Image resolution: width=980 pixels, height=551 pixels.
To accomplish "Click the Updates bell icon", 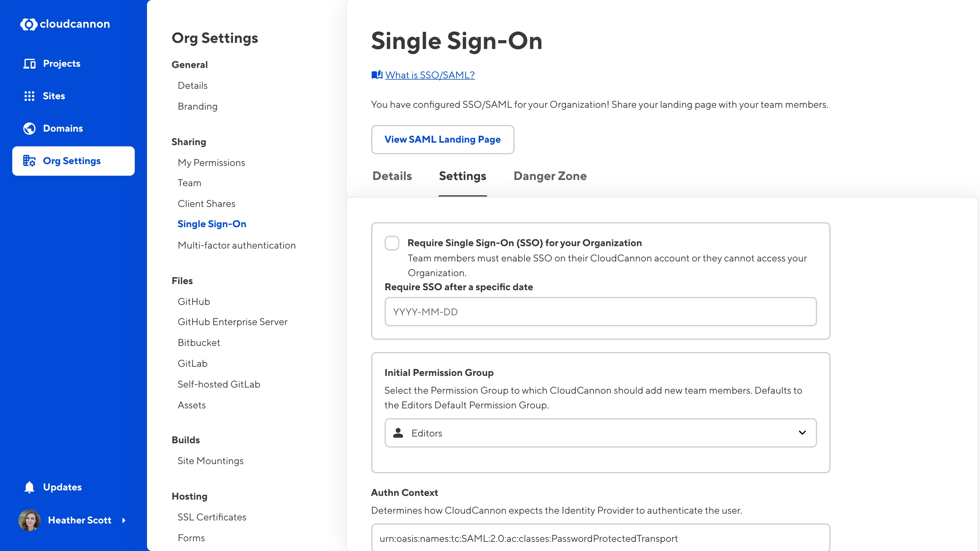I will pos(29,487).
